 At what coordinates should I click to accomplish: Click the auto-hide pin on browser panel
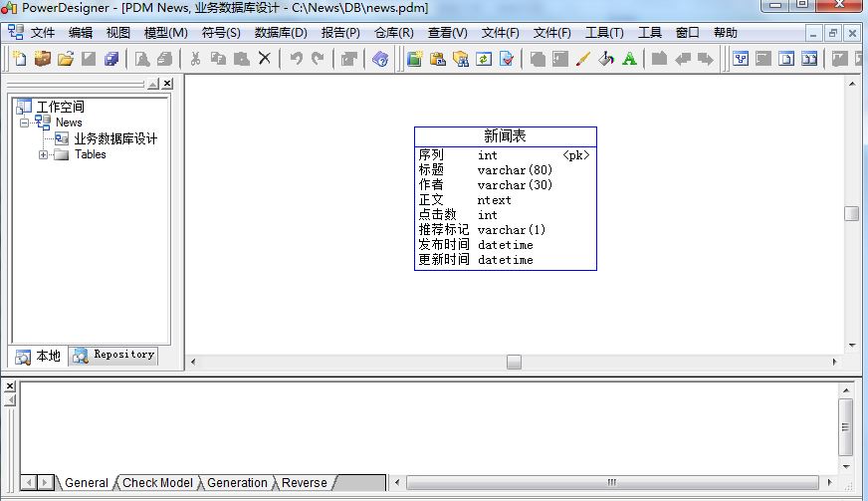[153, 84]
